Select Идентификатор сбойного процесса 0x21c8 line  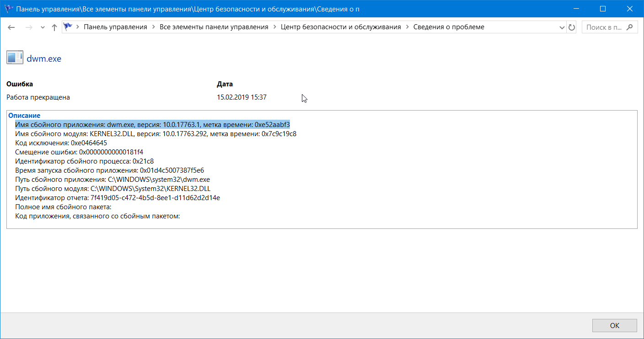click(x=84, y=161)
